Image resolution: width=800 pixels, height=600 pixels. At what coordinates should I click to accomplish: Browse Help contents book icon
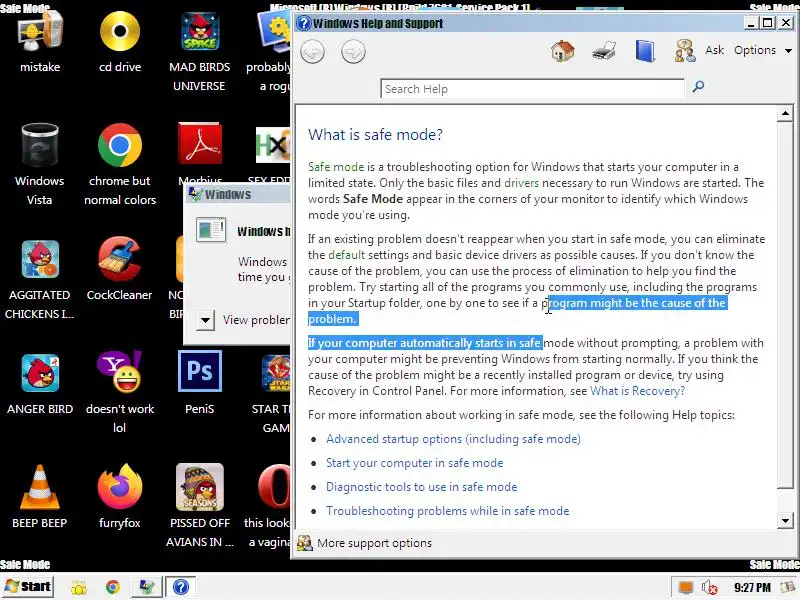pyautogui.click(x=645, y=51)
